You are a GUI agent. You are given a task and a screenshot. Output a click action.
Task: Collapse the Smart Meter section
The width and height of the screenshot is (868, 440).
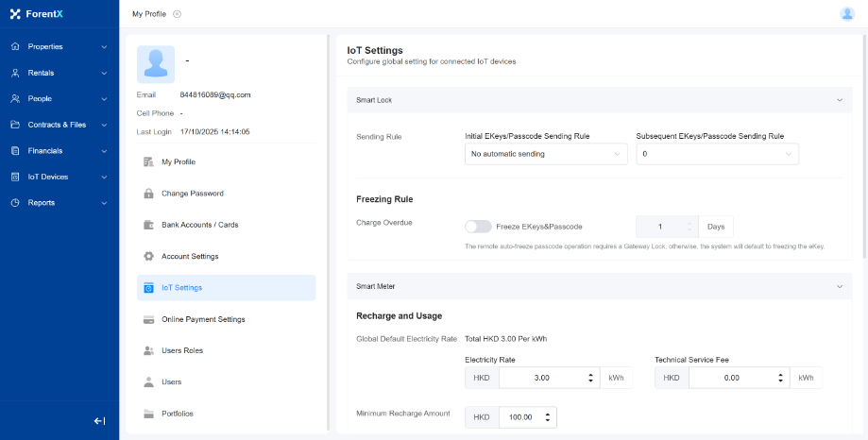(x=839, y=285)
